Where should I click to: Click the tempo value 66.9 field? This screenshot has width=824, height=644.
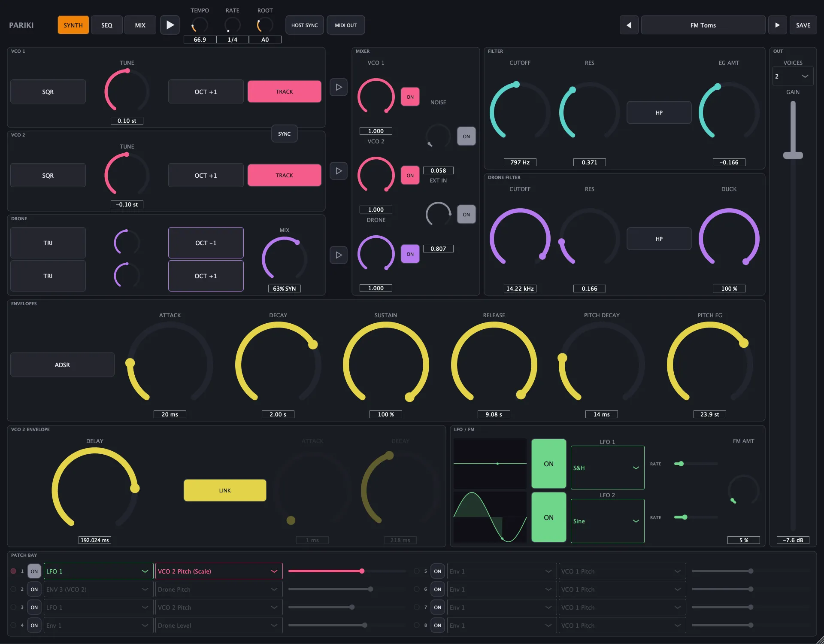[200, 39]
